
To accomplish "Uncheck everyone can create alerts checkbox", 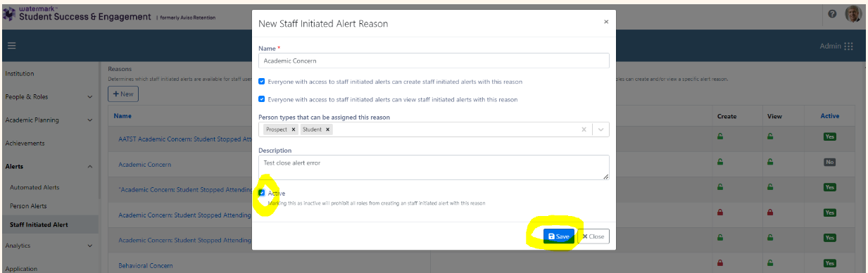I will [262, 82].
